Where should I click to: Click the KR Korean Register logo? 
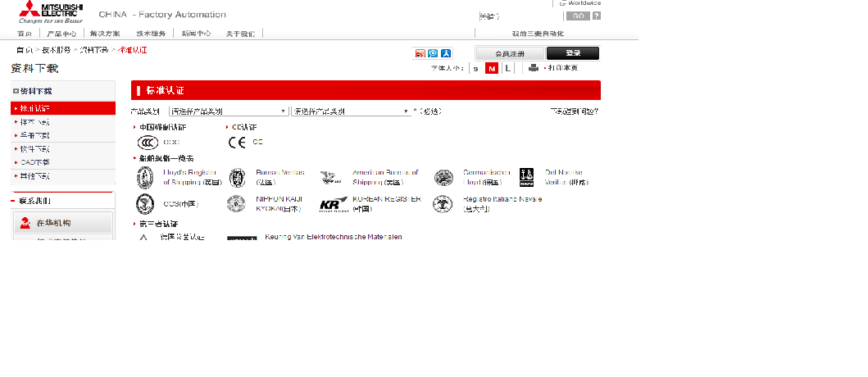point(333,204)
